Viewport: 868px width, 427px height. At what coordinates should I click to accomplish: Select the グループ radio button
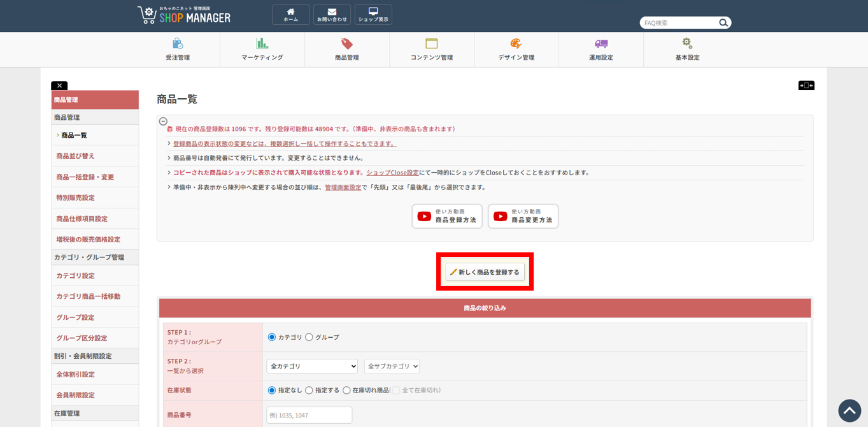click(x=309, y=337)
